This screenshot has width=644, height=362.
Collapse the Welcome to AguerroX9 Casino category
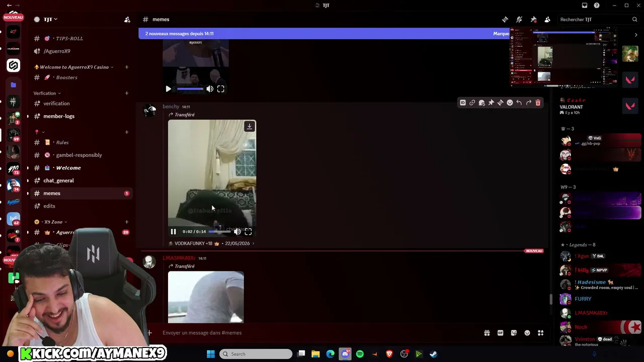(x=74, y=67)
